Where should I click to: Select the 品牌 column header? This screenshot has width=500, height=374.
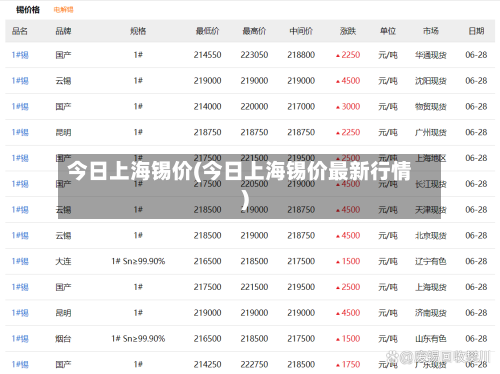[63, 31]
